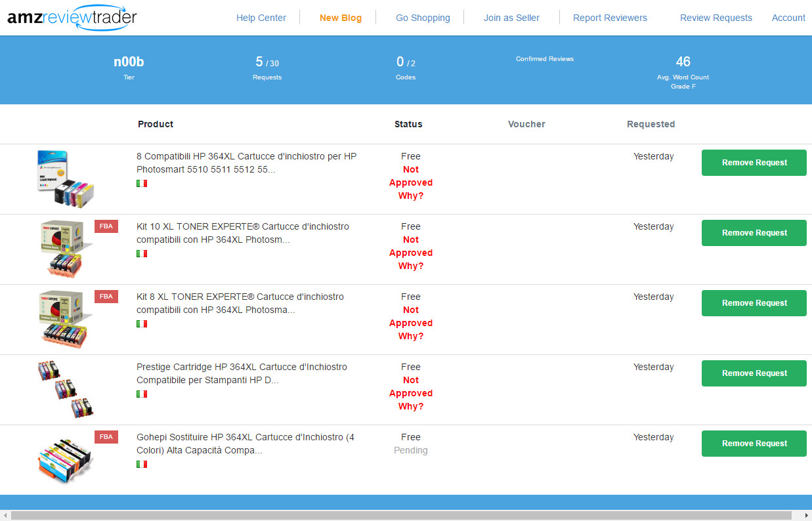Click the Status column header

408,124
